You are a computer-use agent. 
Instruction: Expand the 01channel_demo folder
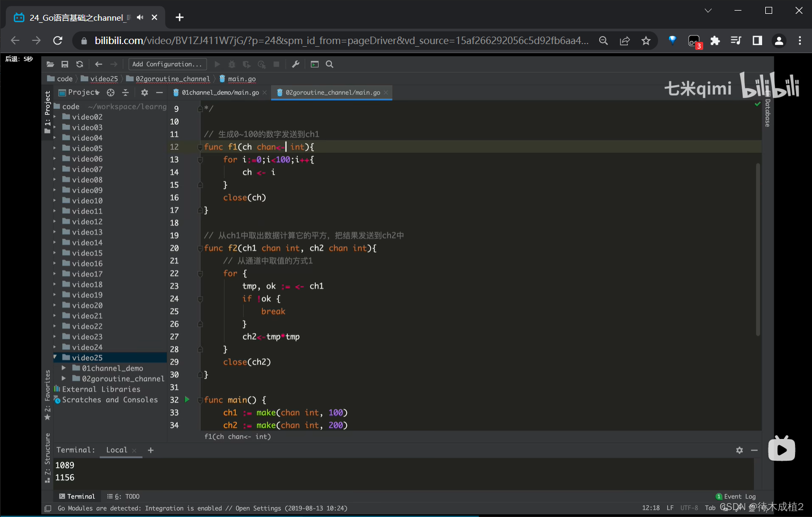coord(64,368)
